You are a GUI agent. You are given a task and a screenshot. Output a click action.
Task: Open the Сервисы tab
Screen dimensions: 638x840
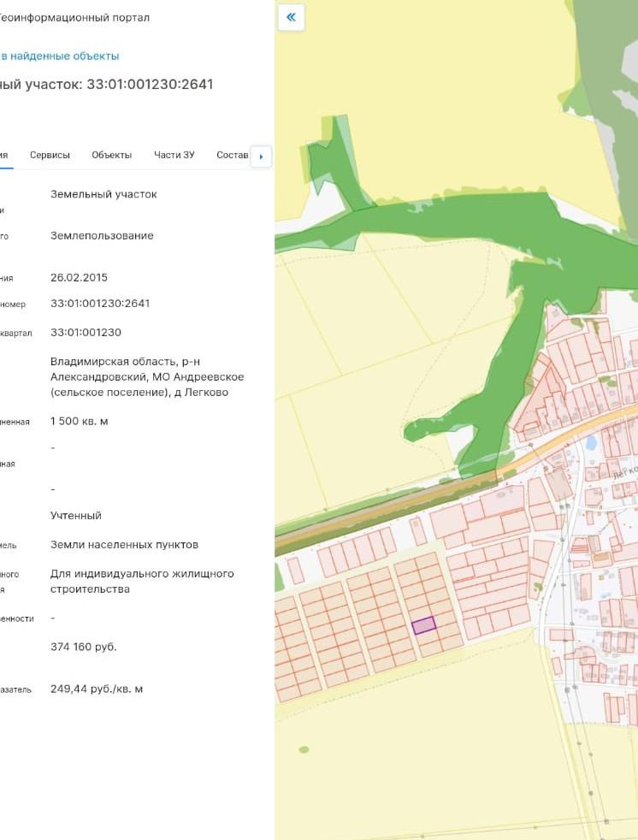coord(50,155)
